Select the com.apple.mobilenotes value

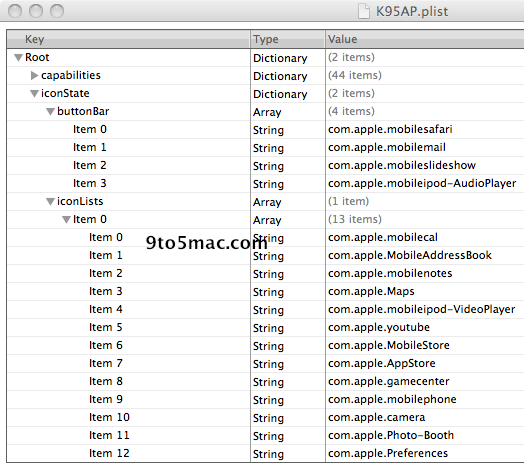coord(390,273)
